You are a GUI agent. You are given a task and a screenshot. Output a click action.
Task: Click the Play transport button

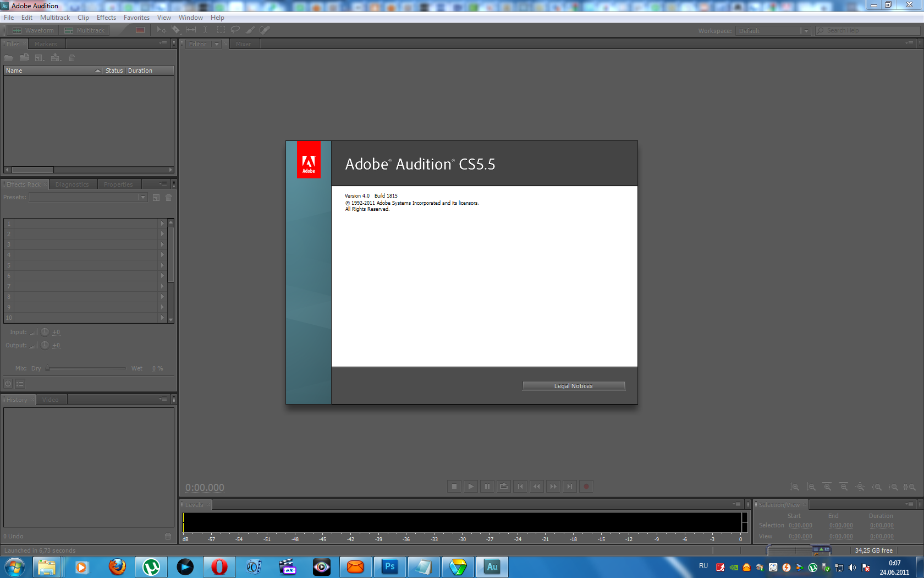pyautogui.click(x=471, y=487)
